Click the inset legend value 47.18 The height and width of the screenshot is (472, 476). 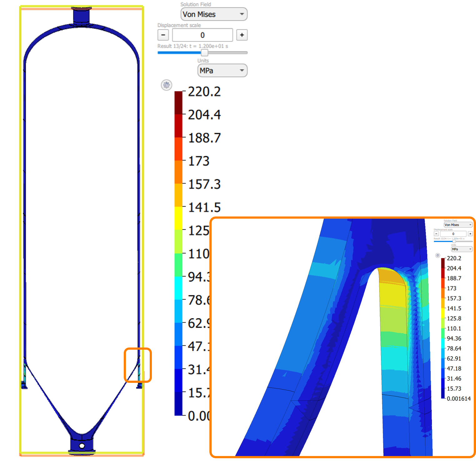tap(454, 368)
